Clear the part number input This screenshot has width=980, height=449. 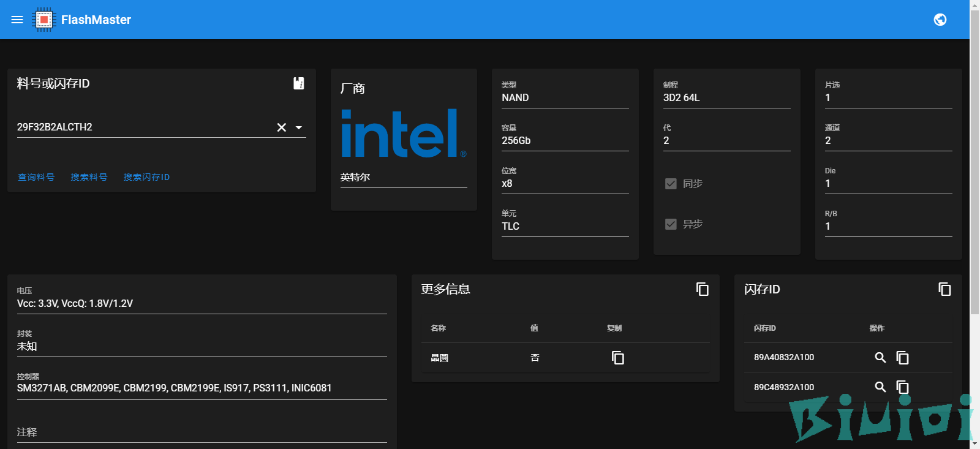click(x=282, y=127)
